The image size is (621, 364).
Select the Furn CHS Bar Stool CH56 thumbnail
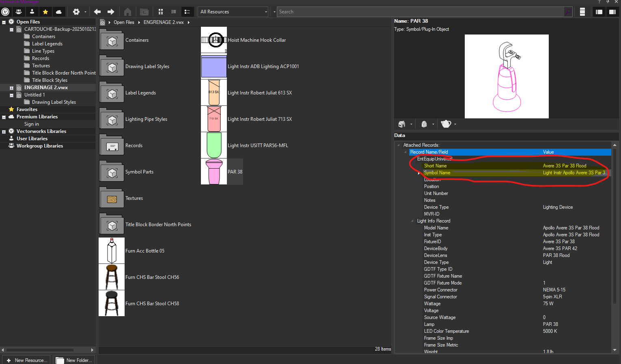click(x=112, y=277)
